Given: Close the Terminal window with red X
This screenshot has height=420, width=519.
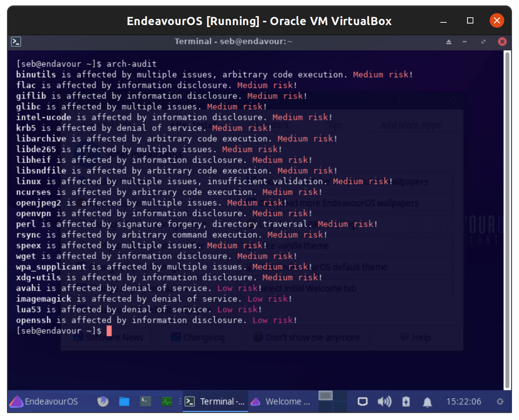Looking at the screenshot, I should tap(502, 42).
